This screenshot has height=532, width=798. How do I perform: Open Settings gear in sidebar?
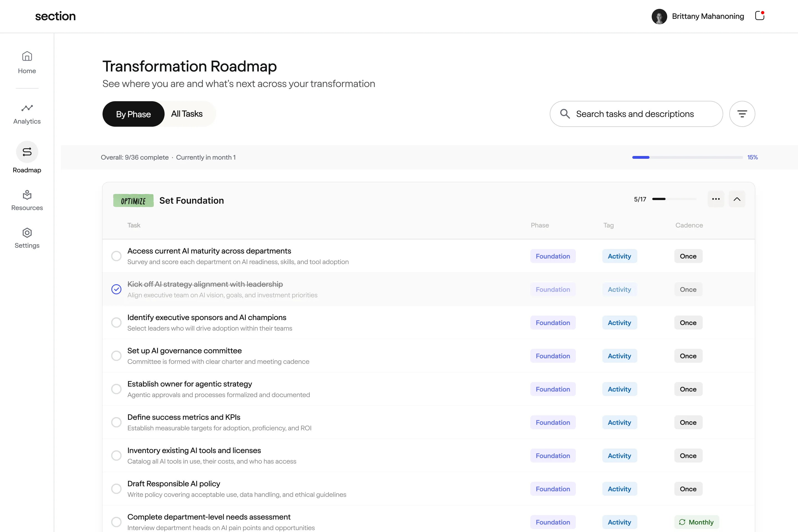coord(27,233)
